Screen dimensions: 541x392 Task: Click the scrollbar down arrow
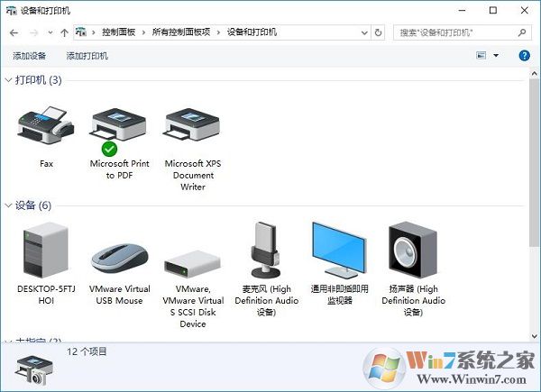(x=534, y=336)
